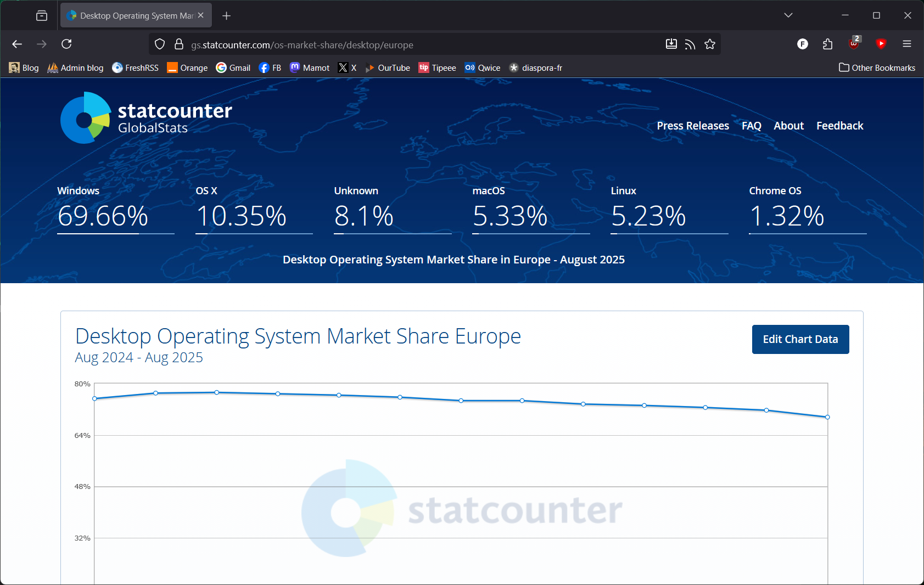The height and width of the screenshot is (585, 924).
Task: Open the extensions puzzle icon
Action: pyautogui.click(x=827, y=44)
